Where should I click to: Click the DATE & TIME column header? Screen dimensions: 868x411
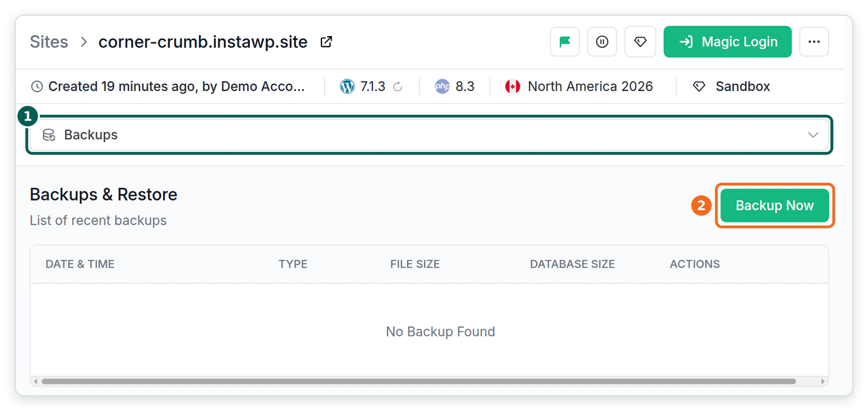click(80, 264)
